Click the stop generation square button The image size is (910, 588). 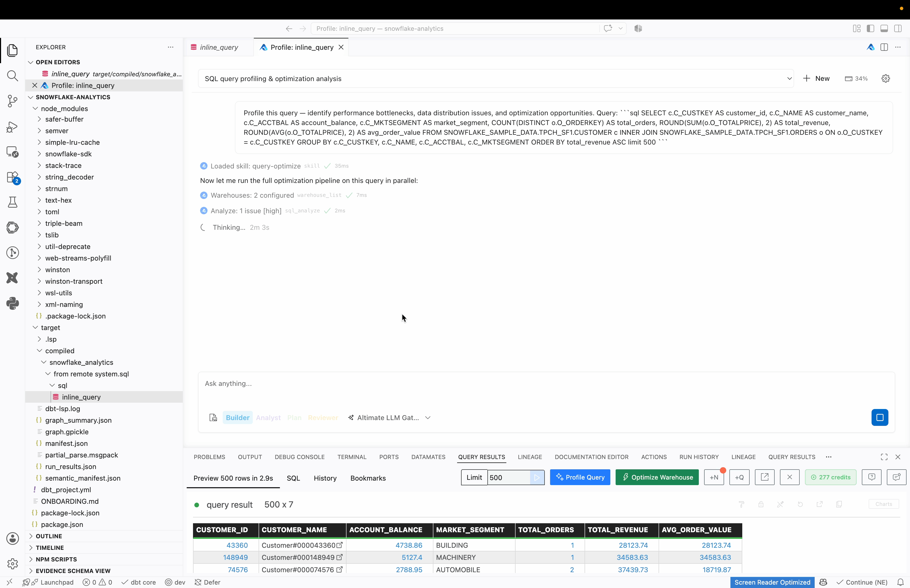(879, 417)
